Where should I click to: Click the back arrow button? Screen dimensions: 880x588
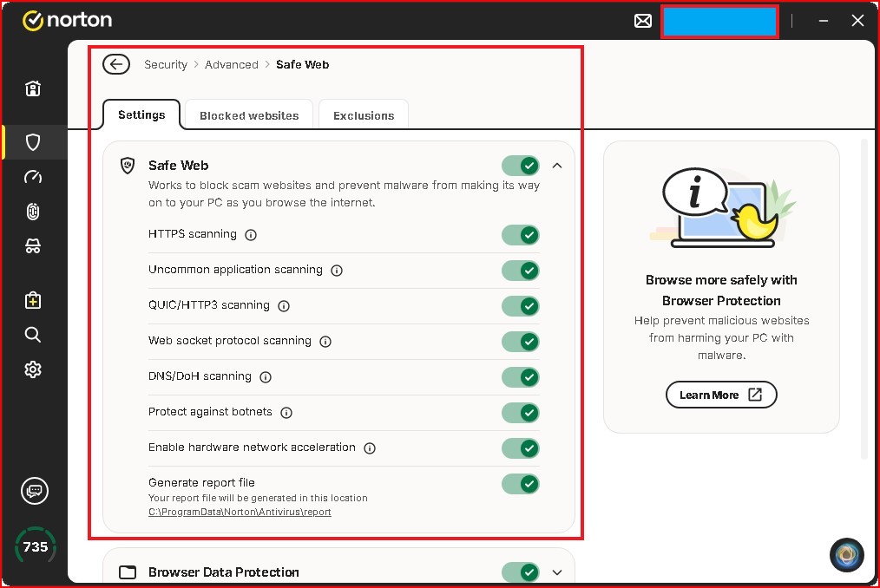pos(116,64)
